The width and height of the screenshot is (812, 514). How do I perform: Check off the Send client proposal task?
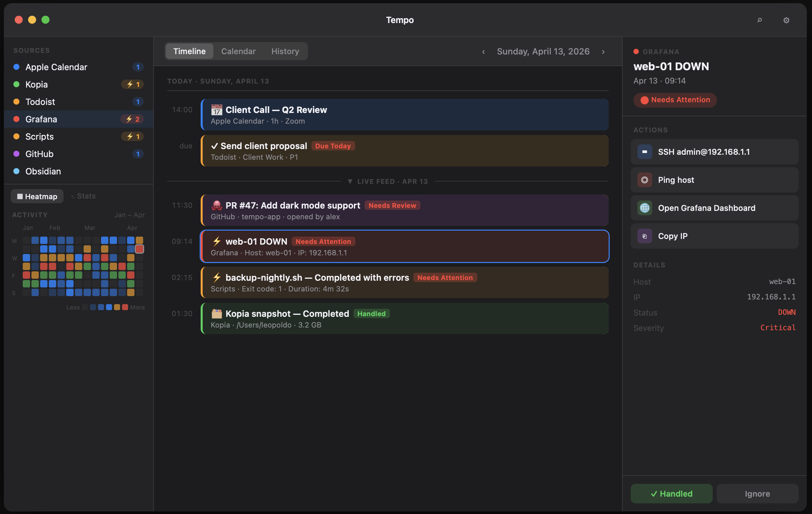(x=214, y=146)
